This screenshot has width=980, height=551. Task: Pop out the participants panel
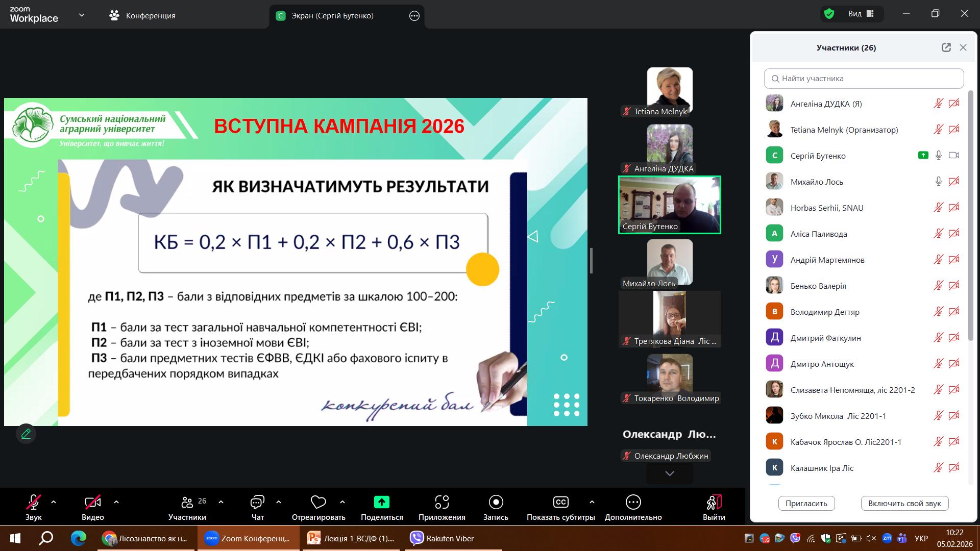pyautogui.click(x=946, y=47)
